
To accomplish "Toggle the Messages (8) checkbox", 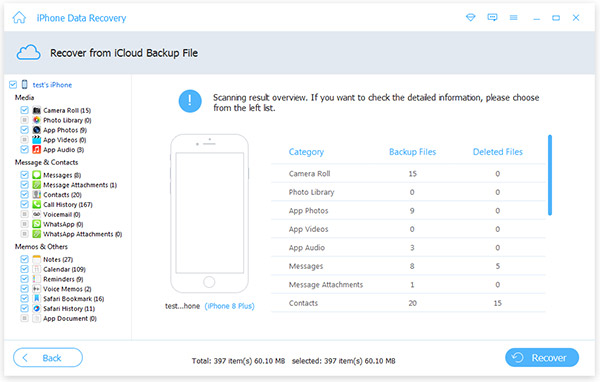I will 24,175.
